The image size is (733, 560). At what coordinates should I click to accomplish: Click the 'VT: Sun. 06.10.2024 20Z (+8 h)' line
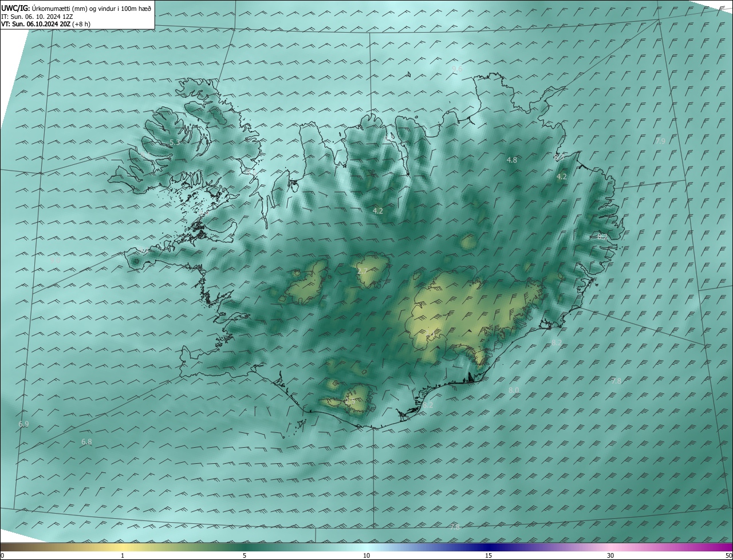(x=46, y=24)
